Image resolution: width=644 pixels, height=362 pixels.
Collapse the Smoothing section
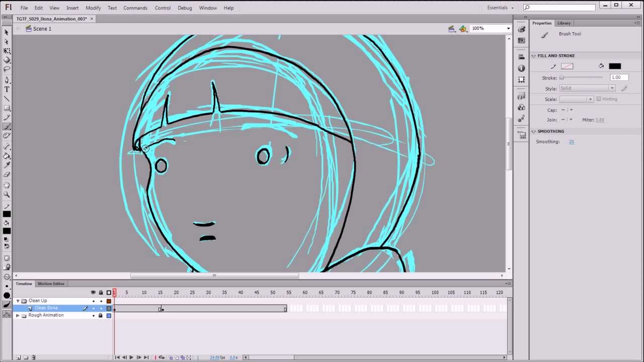tap(533, 132)
